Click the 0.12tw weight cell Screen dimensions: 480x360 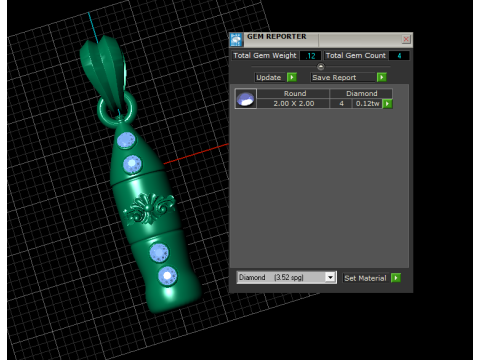(367, 104)
